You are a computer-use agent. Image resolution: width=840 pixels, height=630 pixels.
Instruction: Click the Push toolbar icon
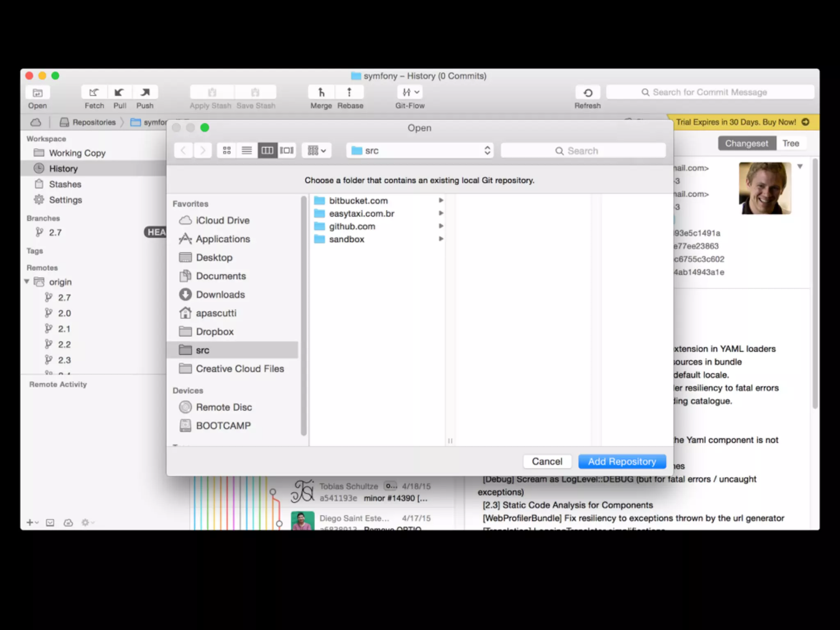(145, 92)
